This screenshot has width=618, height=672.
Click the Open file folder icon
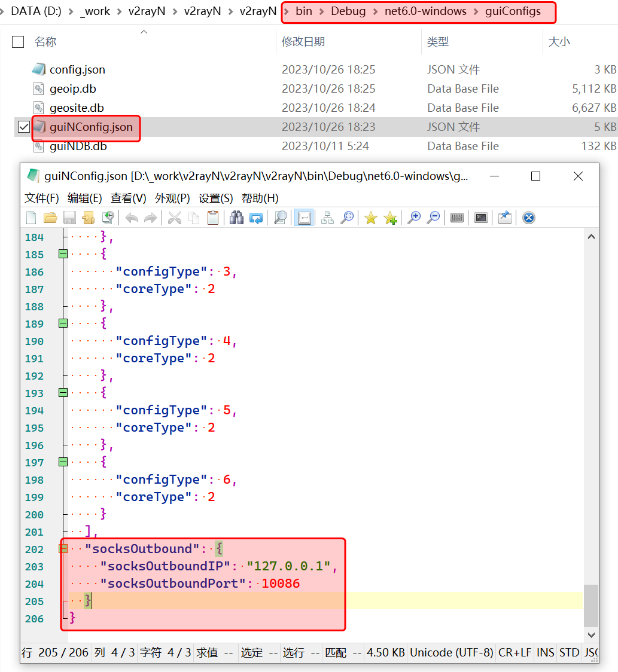tap(50, 218)
